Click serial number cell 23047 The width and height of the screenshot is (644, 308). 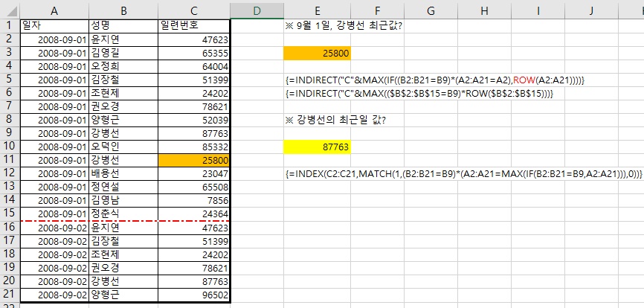coord(194,173)
